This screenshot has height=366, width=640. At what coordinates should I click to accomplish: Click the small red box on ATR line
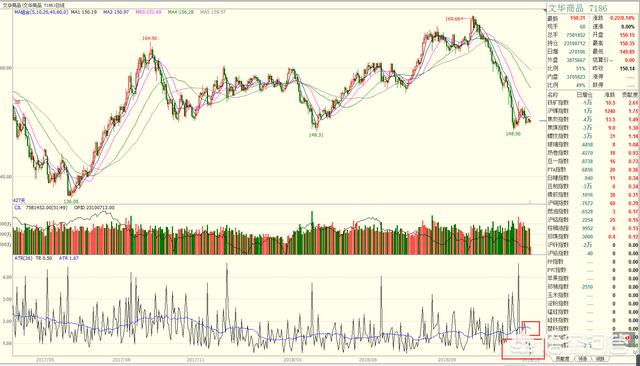531,328
